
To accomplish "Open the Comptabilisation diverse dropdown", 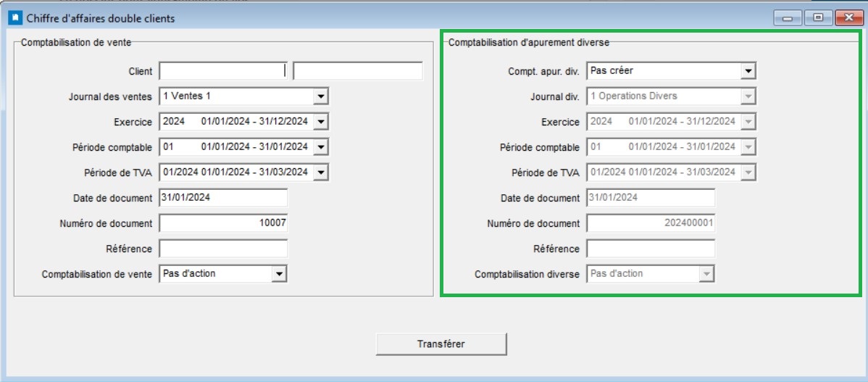I will pyautogui.click(x=706, y=273).
